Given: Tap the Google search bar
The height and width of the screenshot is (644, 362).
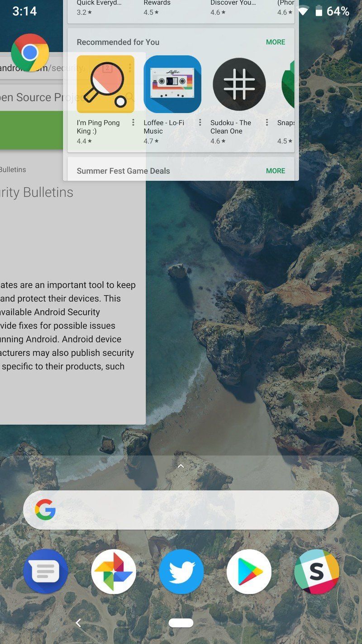Looking at the screenshot, I should coord(181,510).
